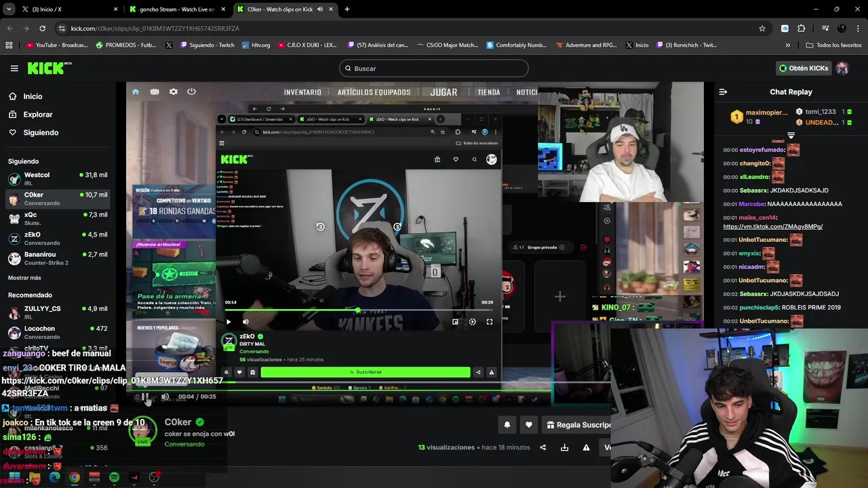Select xQc channel in Siguiendo list
Image resolution: width=868 pixels, height=488 pixels.
pos(57,218)
